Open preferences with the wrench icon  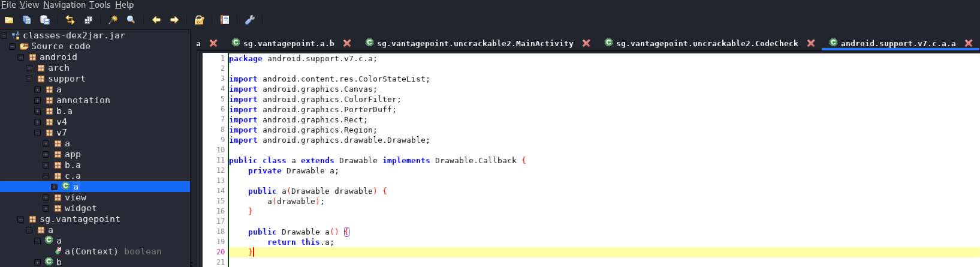pyautogui.click(x=250, y=20)
